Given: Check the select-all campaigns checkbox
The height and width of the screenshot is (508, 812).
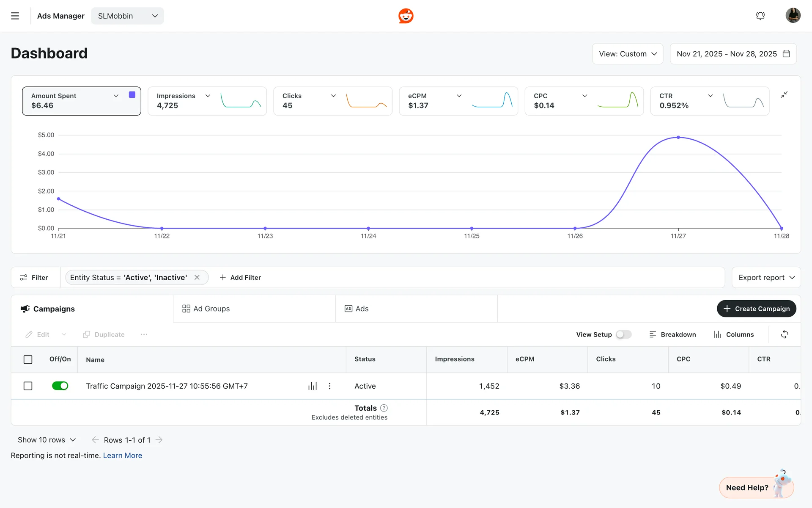Looking at the screenshot, I should 28,359.
